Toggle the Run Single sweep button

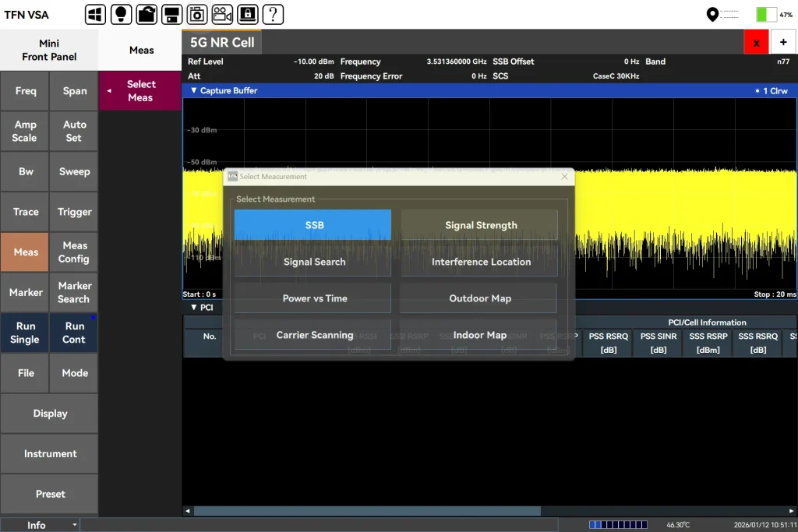point(25,333)
